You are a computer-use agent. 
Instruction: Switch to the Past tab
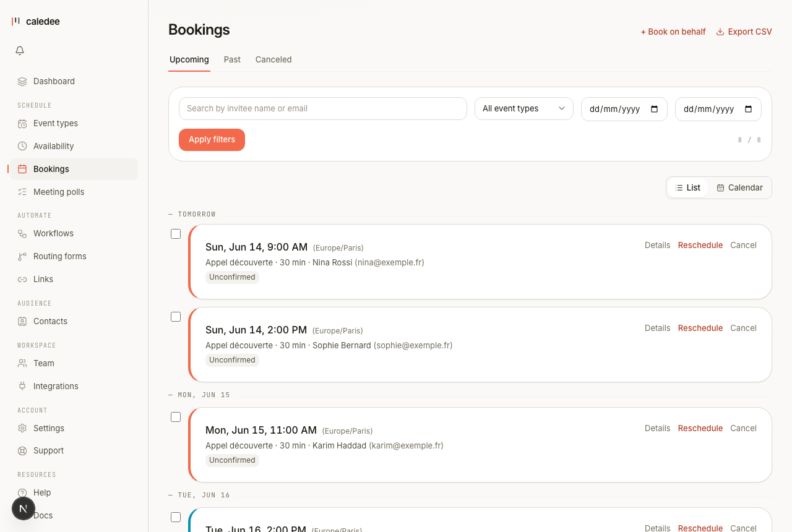(232, 60)
